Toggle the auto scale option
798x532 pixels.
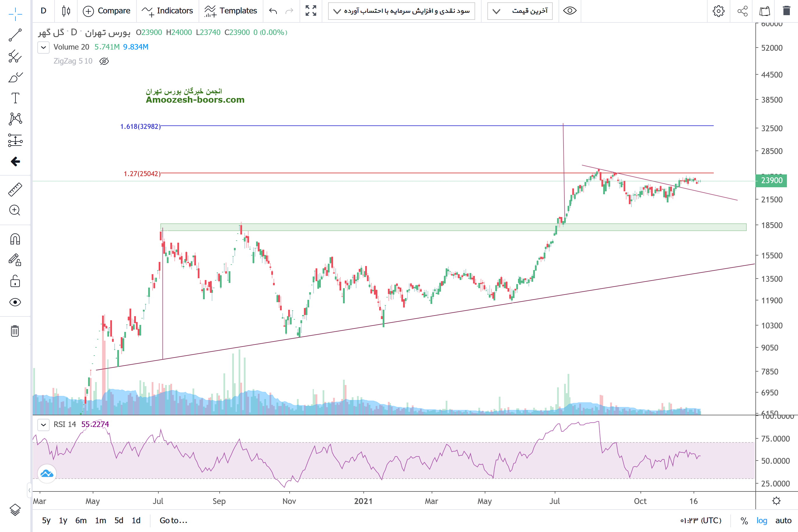coord(783,520)
